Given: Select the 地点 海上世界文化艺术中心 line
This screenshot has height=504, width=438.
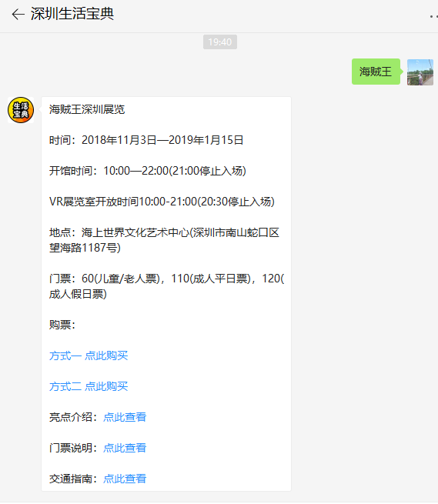Looking at the screenshot, I should (164, 232).
